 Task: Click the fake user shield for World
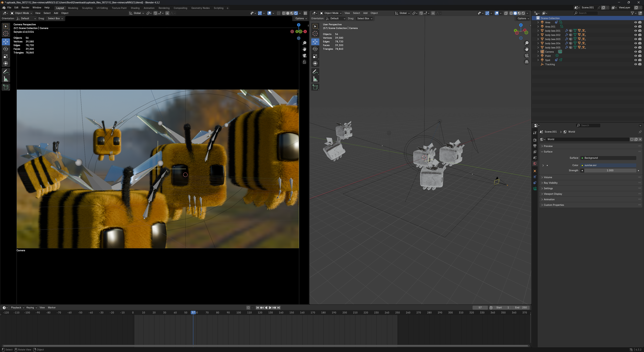click(x=632, y=139)
